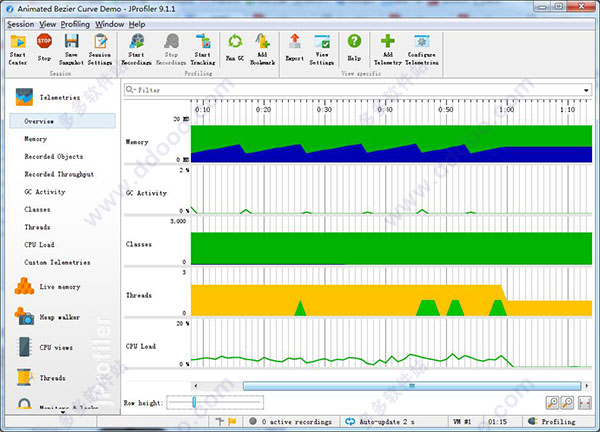Start Tracking in the toolbar

[x=203, y=50]
